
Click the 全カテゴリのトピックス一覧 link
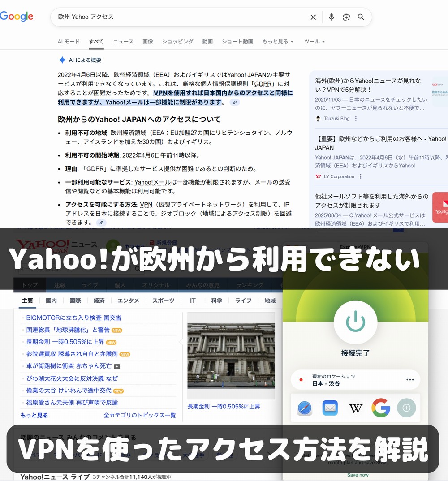140,415
